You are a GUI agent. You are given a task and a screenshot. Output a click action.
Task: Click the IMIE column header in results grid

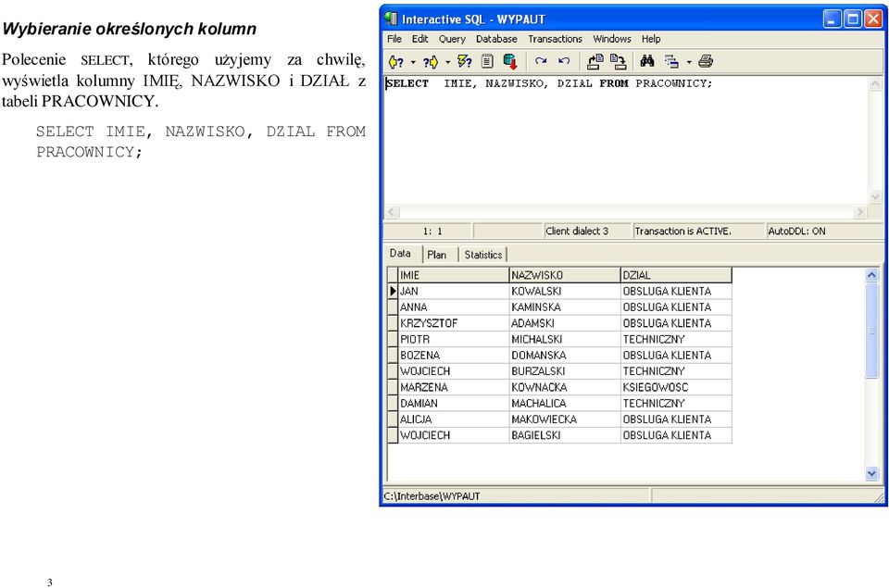tap(454, 275)
